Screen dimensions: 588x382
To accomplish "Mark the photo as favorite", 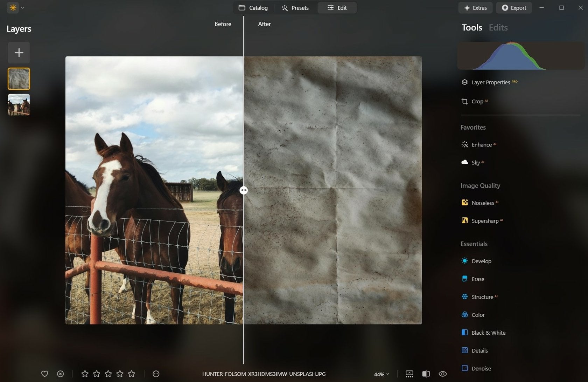I will tap(45, 374).
